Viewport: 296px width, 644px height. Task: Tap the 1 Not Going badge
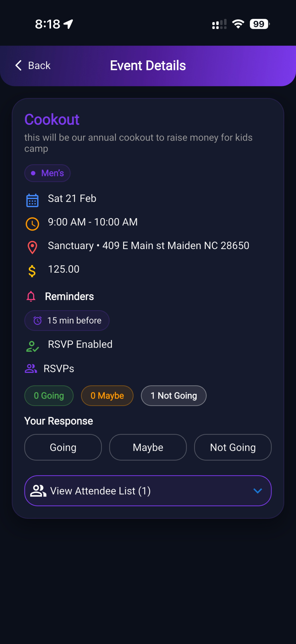click(174, 396)
